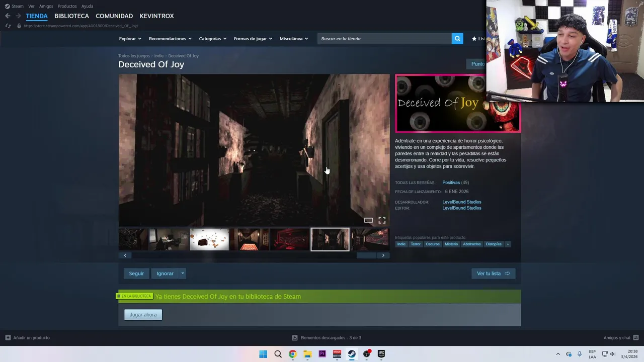This screenshot has width=644, height=362.
Task: Click the microphone tray icon
Action: click(x=580, y=354)
